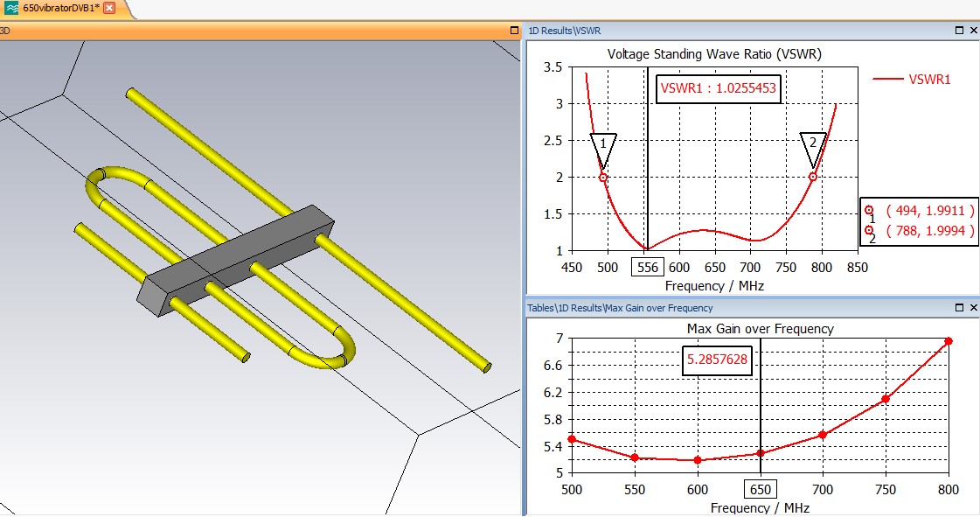Click curve marker 2 triangle on VSWR plot

[x=813, y=150]
